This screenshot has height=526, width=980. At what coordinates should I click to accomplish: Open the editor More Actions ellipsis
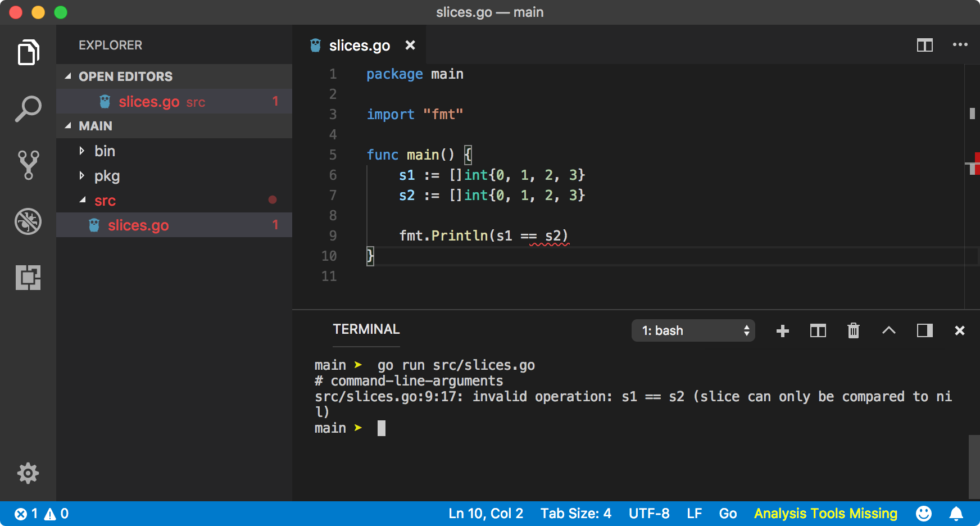coord(960,45)
